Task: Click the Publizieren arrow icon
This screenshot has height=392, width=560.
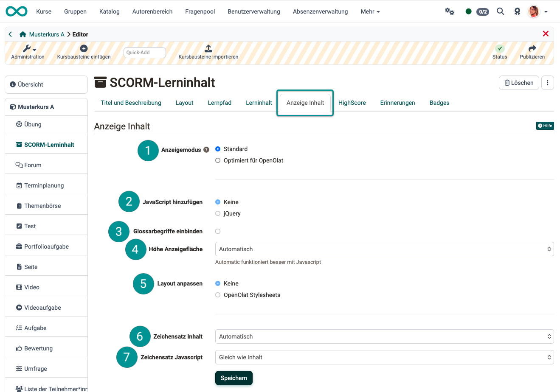Action: pos(532,48)
